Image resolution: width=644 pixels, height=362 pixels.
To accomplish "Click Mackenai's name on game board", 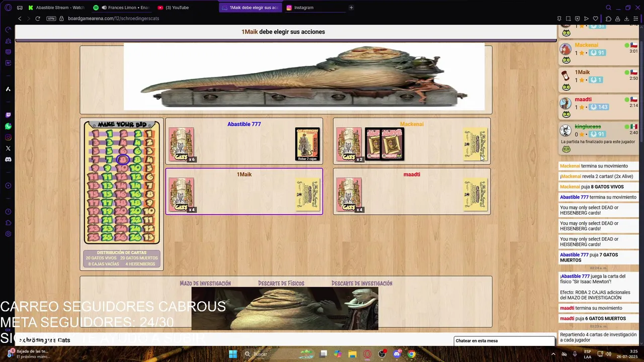I will coord(412,124).
